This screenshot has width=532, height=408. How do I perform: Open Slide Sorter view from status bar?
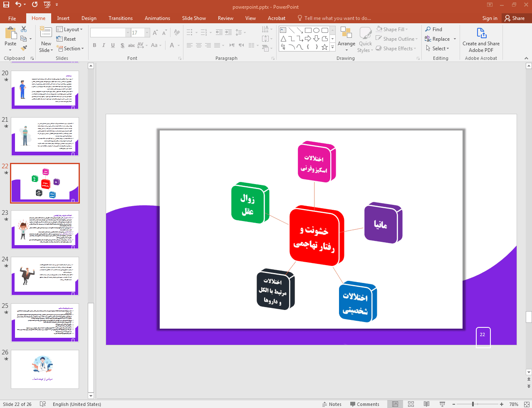[x=411, y=404]
